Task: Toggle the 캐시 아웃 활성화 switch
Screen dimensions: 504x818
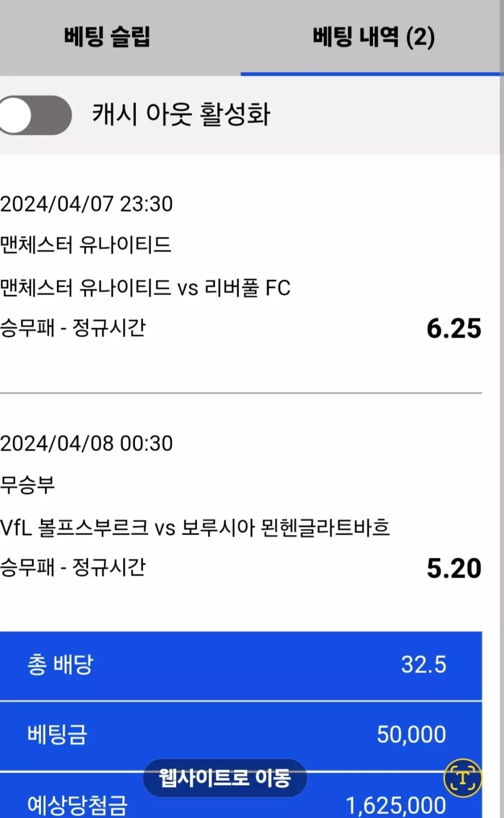Action: [34, 115]
